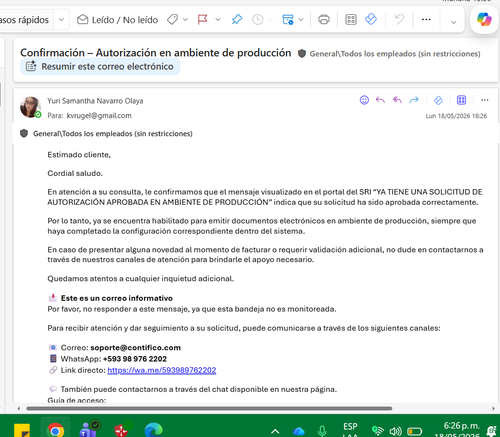Click the blue diamond add-in icon in toolbar

(x=371, y=19)
